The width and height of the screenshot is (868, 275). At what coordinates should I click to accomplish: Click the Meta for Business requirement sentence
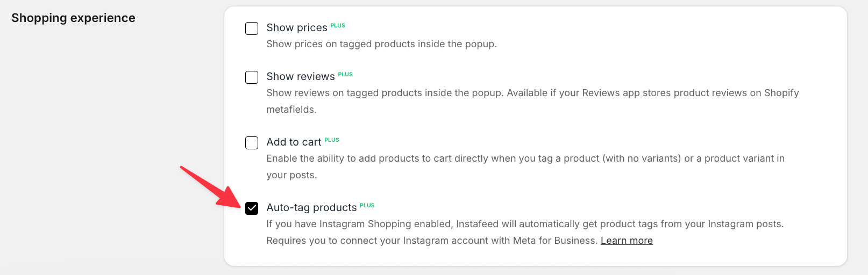pyautogui.click(x=432, y=241)
